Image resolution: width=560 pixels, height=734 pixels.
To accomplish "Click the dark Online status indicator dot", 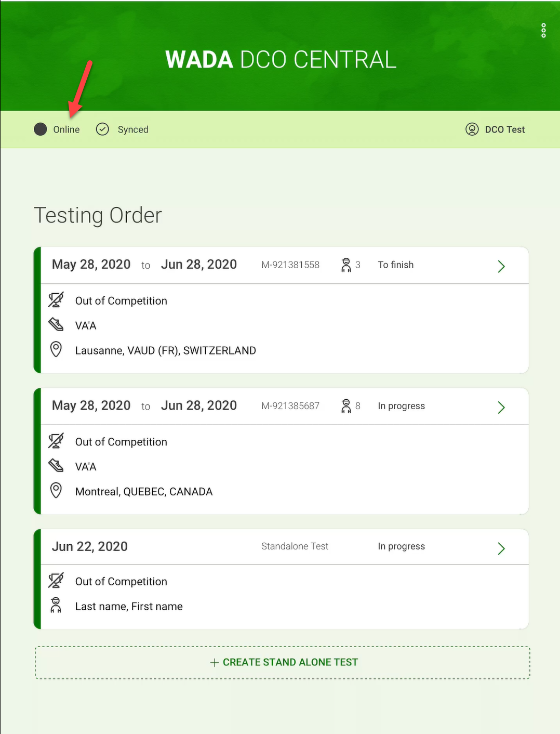I will pyautogui.click(x=41, y=129).
